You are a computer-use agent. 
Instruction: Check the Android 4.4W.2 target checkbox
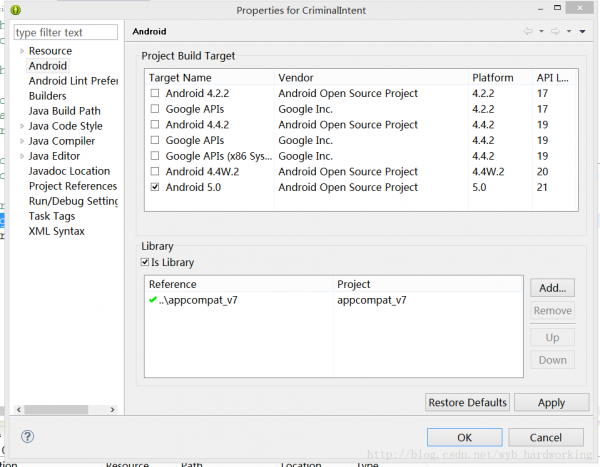click(x=155, y=171)
